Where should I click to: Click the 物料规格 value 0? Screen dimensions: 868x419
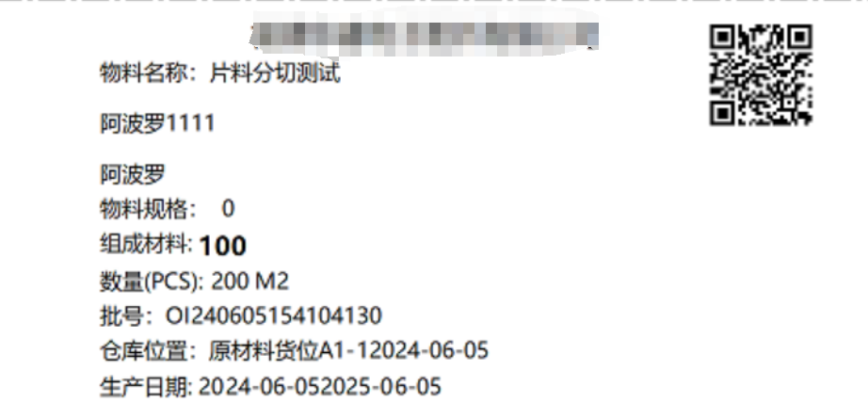coord(228,209)
